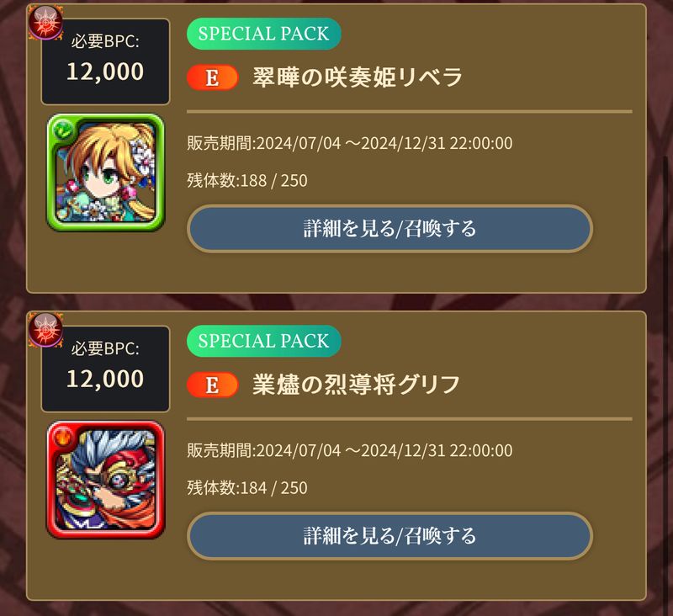673x616 pixels.
Task: Click the green Libera character portrait icon
Action: tap(105, 173)
